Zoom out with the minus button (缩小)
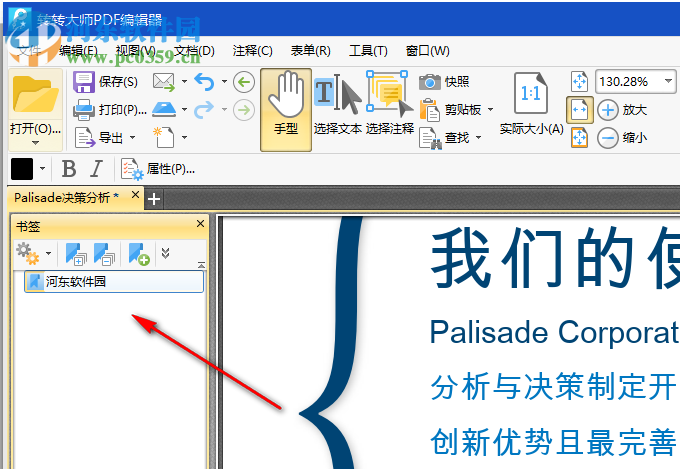The width and height of the screenshot is (680, 469). coord(608,138)
